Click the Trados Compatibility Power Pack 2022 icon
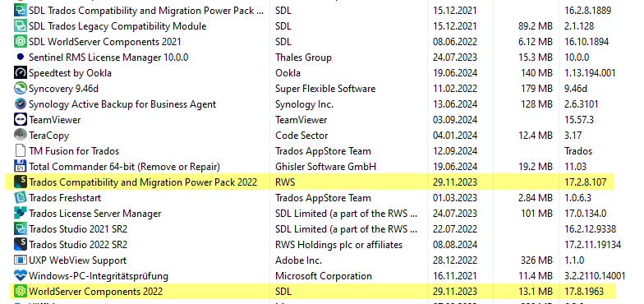Screen dimensions: 644x304 tap(20, 182)
